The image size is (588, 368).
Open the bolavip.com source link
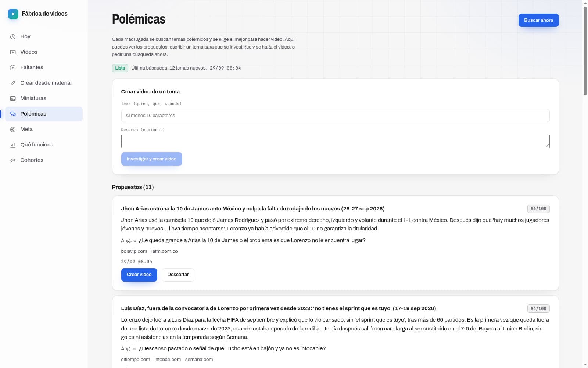(x=134, y=251)
